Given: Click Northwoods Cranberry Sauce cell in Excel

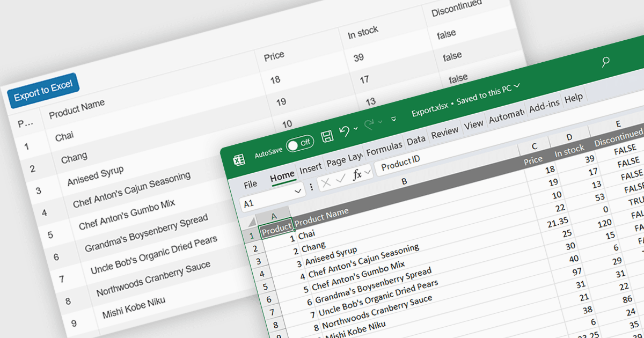Looking at the screenshot, I should [377, 312].
